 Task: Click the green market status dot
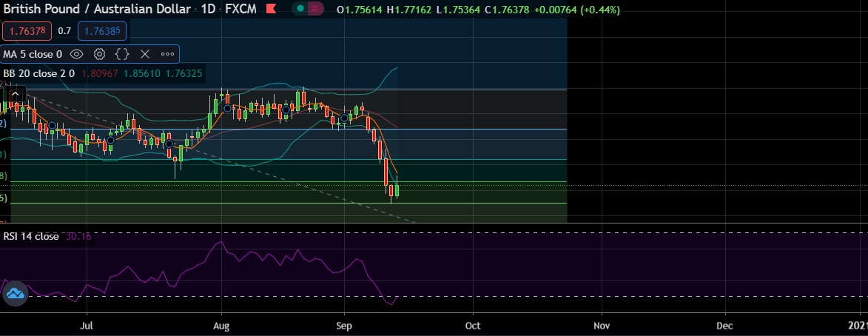click(300, 9)
